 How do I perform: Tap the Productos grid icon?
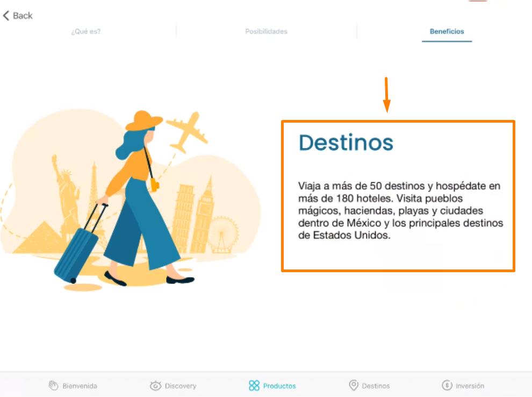[254, 386]
